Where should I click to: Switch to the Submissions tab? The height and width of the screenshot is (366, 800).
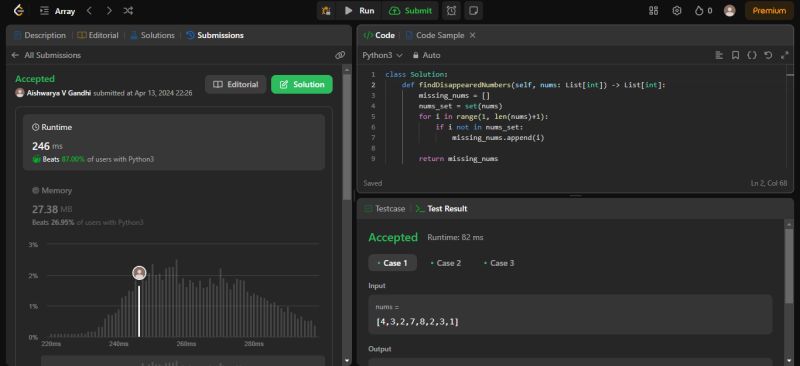215,35
